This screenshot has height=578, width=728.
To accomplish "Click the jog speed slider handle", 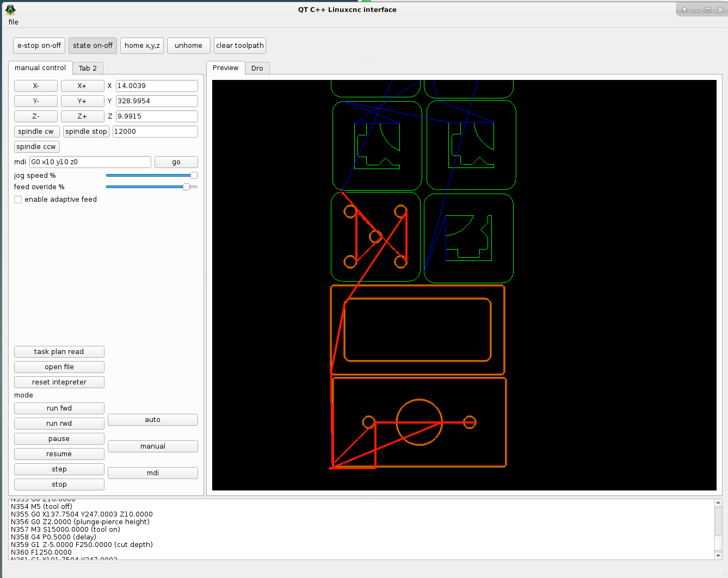I will (194, 176).
